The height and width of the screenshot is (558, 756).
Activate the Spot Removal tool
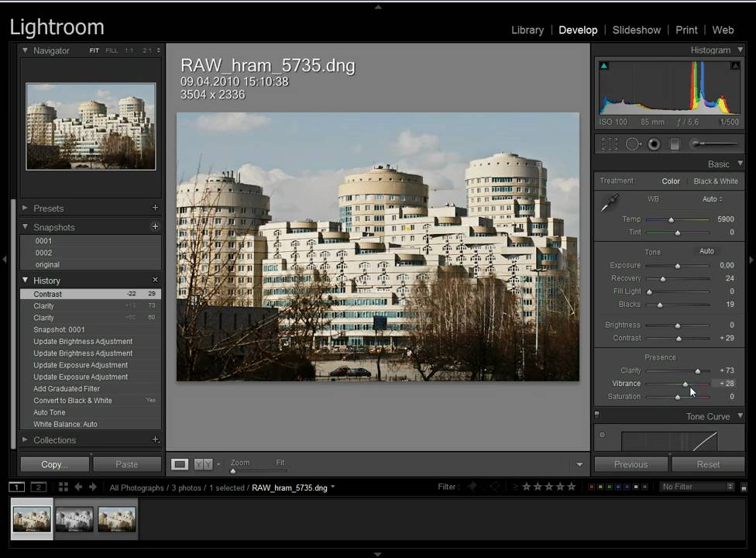(633, 144)
